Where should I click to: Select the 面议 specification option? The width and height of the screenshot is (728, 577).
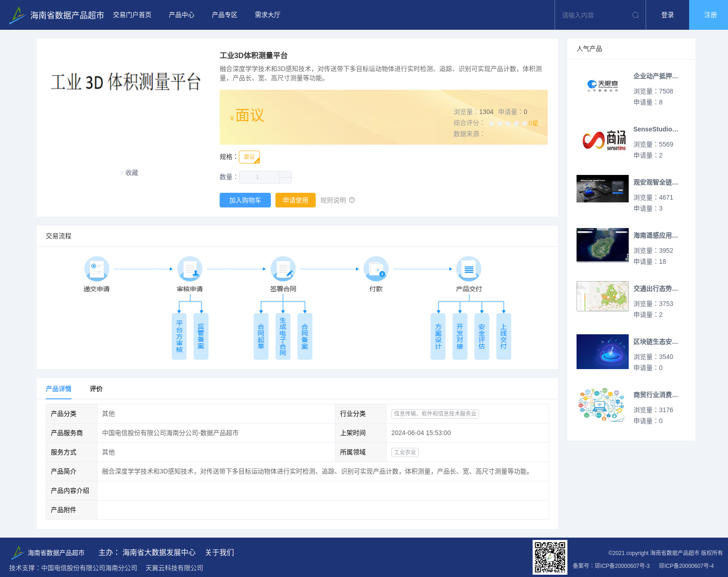tap(249, 157)
